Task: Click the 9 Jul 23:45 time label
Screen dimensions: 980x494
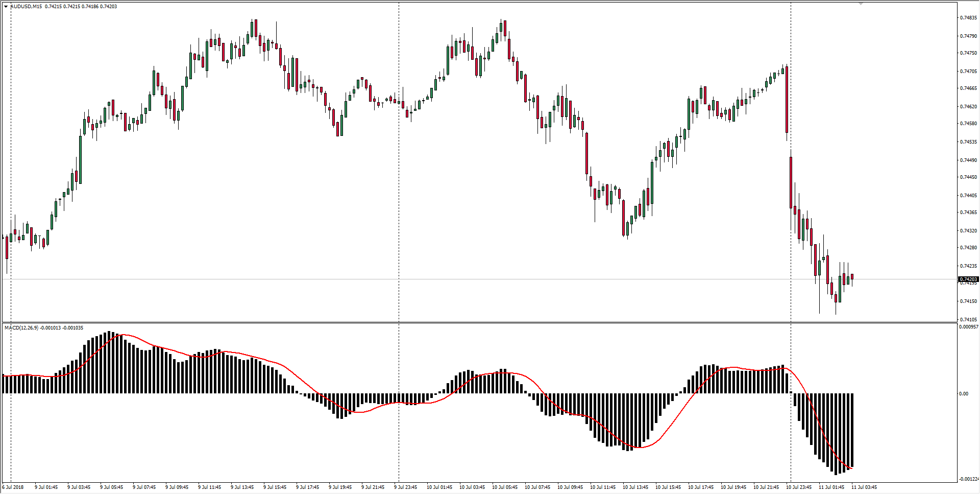Action: 405,487
